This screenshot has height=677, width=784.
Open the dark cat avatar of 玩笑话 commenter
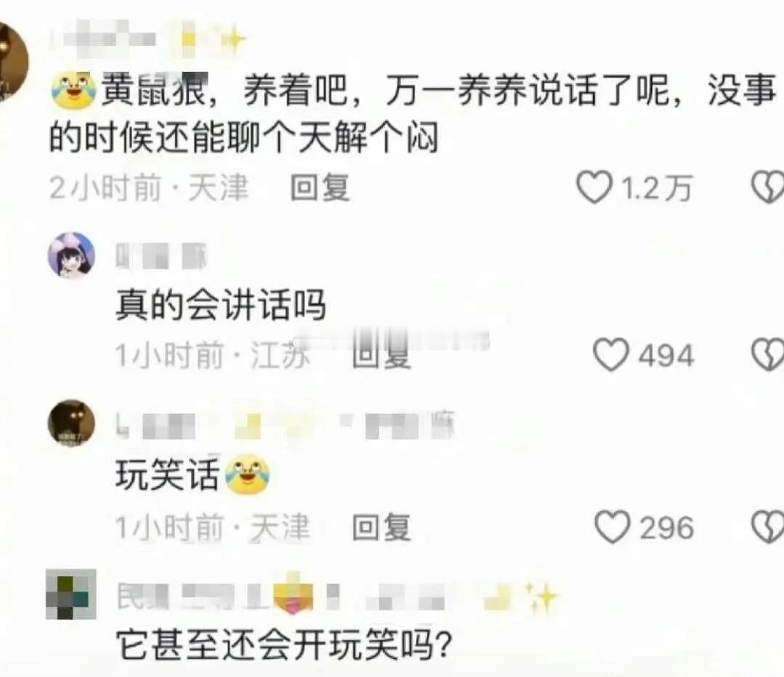[x=71, y=423]
